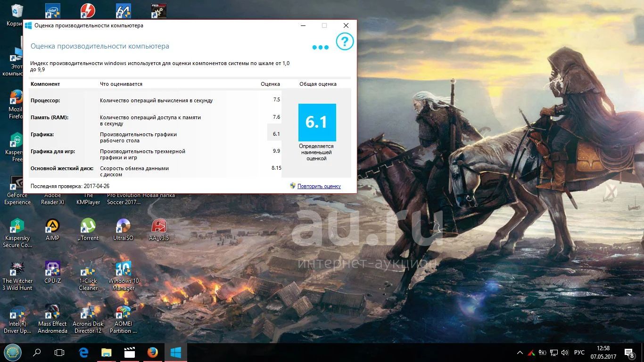Click the gaming graphics score 9.9
The width and height of the screenshot is (644, 362).
pyautogui.click(x=276, y=151)
